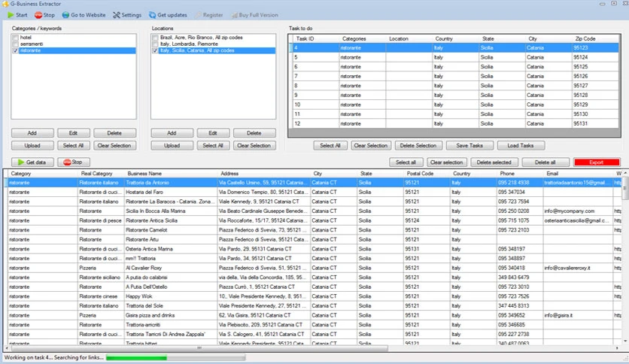Image resolution: width=629 pixels, height=364 pixels.
Task: Check the Brazil, Acre, Rio Branco location
Action: (155, 38)
